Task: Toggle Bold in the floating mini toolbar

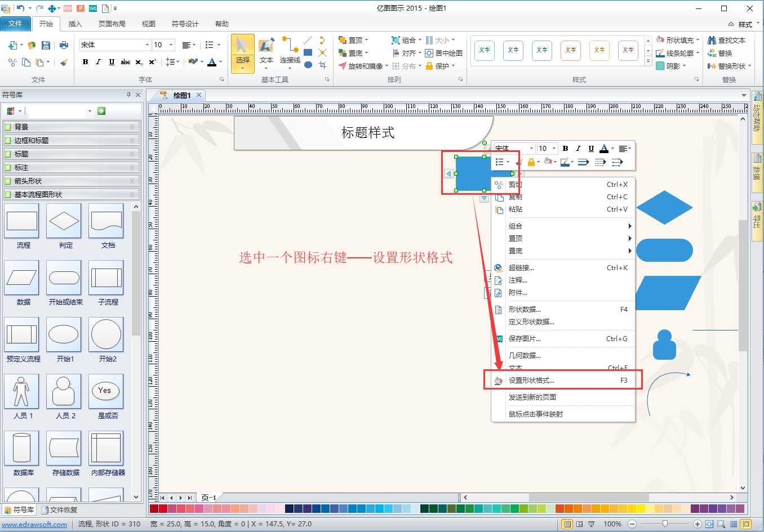Action: (x=565, y=149)
